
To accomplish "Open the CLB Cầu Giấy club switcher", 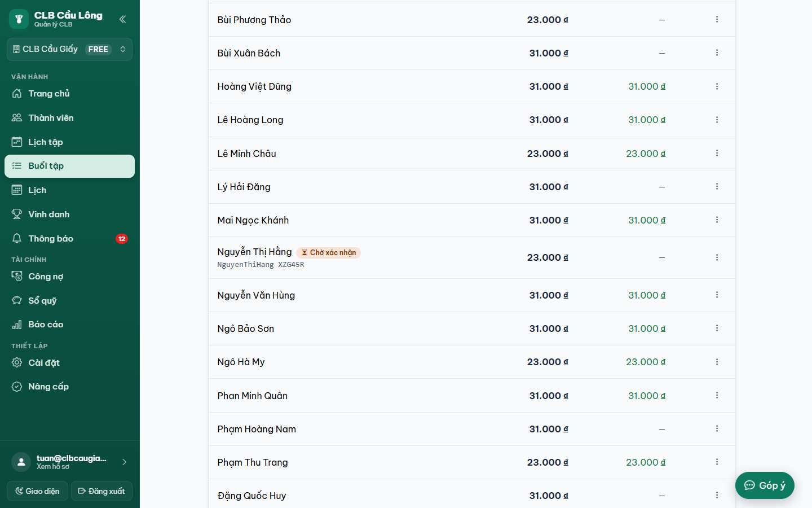I will coord(69,49).
